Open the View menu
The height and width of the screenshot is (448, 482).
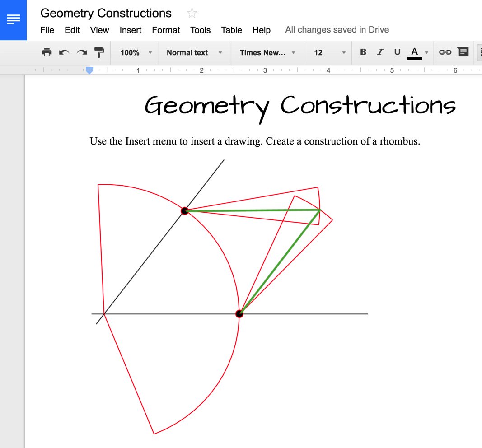[99, 30]
